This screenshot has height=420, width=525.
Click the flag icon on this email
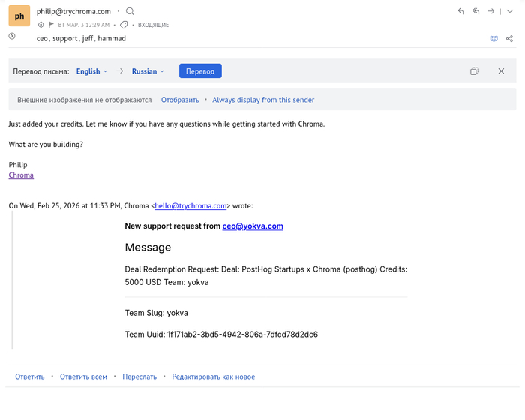[51, 25]
